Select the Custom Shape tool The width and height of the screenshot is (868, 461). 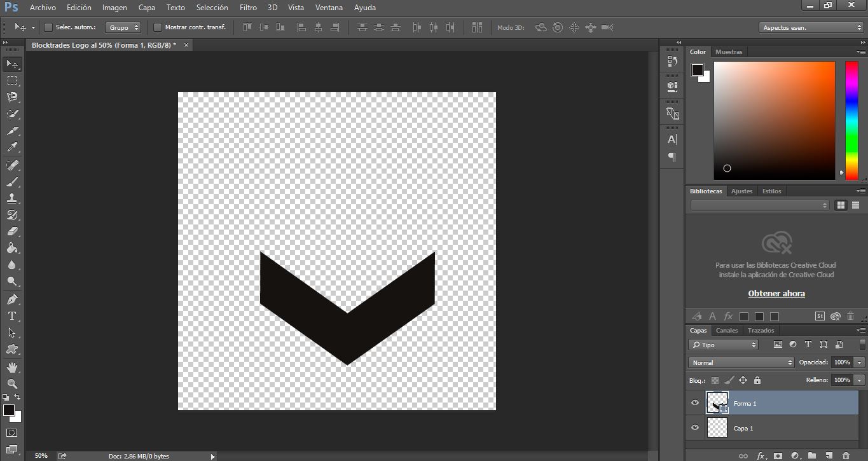coord(12,348)
